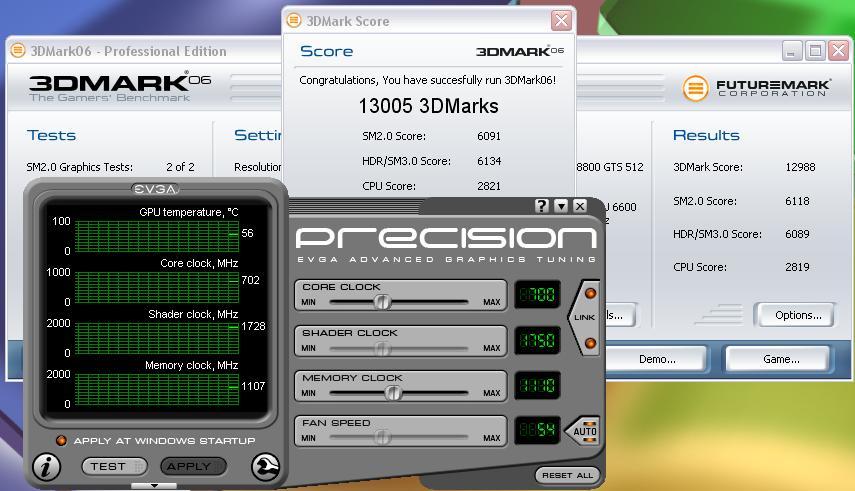
Task: Click the Results section heading
Action: tap(706, 135)
